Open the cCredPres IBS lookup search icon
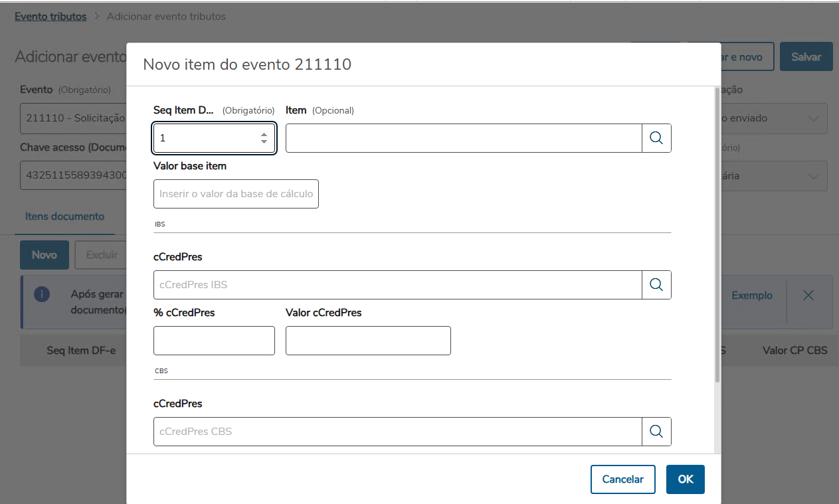The image size is (839, 504). point(656,285)
